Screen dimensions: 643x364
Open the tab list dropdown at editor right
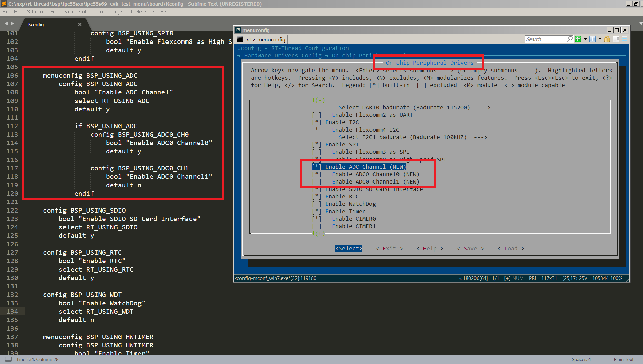(x=640, y=24)
